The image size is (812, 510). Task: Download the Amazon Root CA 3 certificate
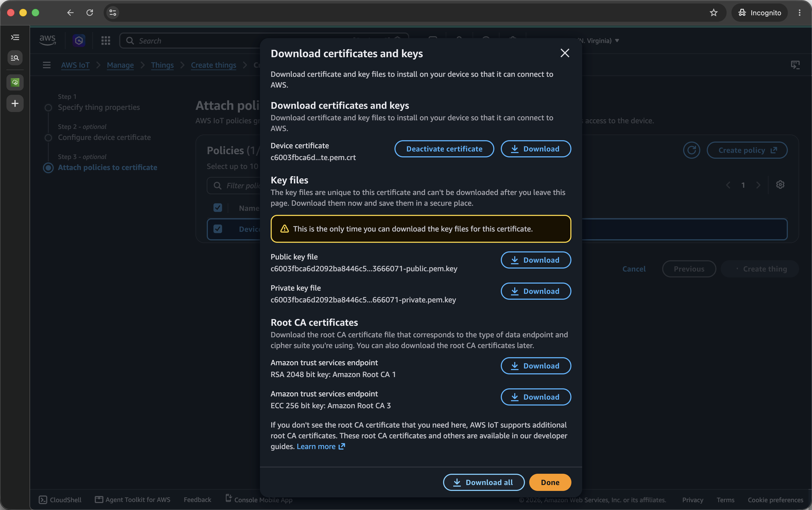click(535, 397)
